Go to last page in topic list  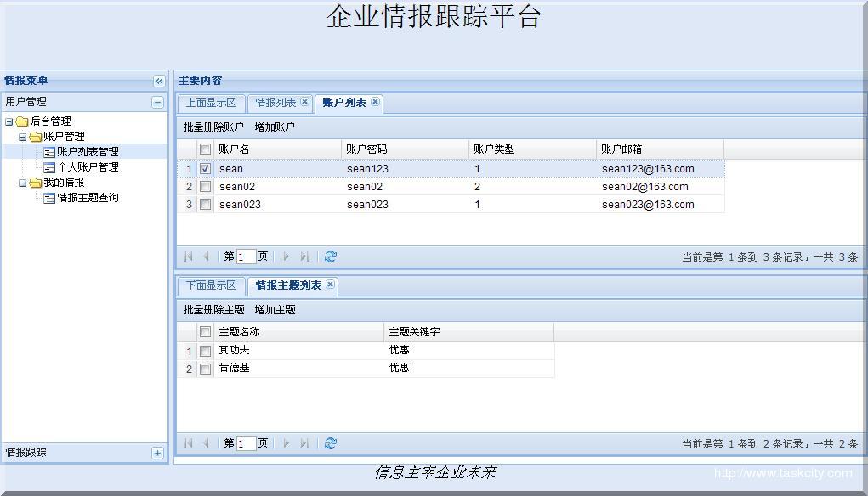click(x=305, y=443)
